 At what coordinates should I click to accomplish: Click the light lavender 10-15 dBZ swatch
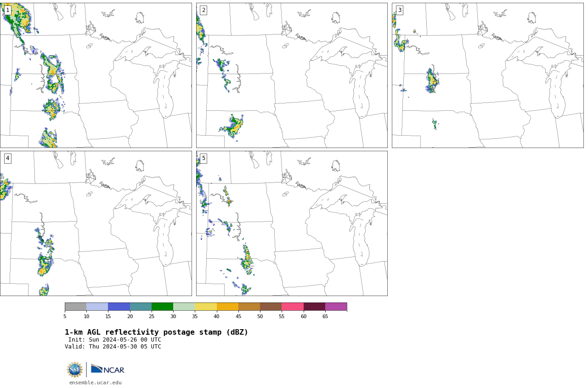pyautogui.click(x=97, y=307)
